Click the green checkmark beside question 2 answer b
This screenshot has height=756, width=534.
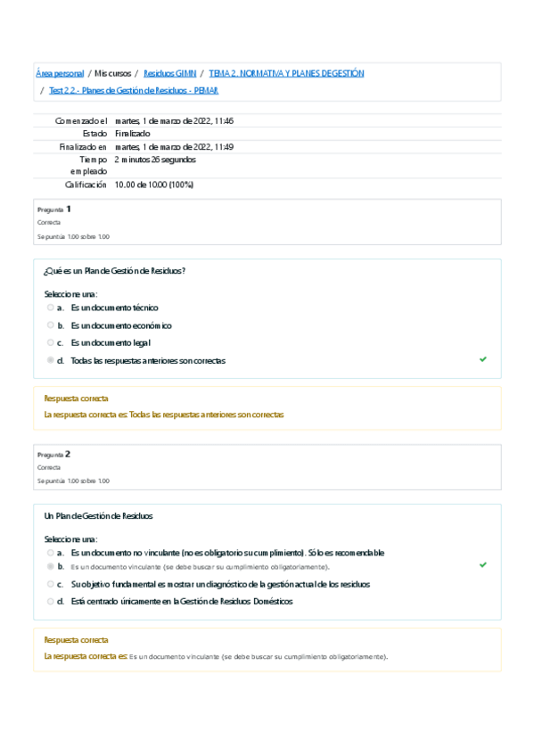pyautogui.click(x=483, y=564)
